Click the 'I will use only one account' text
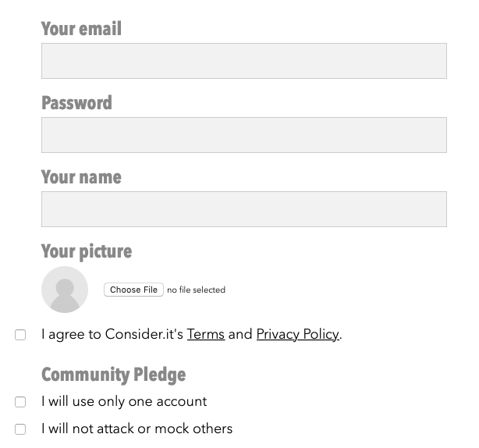 pyautogui.click(x=124, y=401)
